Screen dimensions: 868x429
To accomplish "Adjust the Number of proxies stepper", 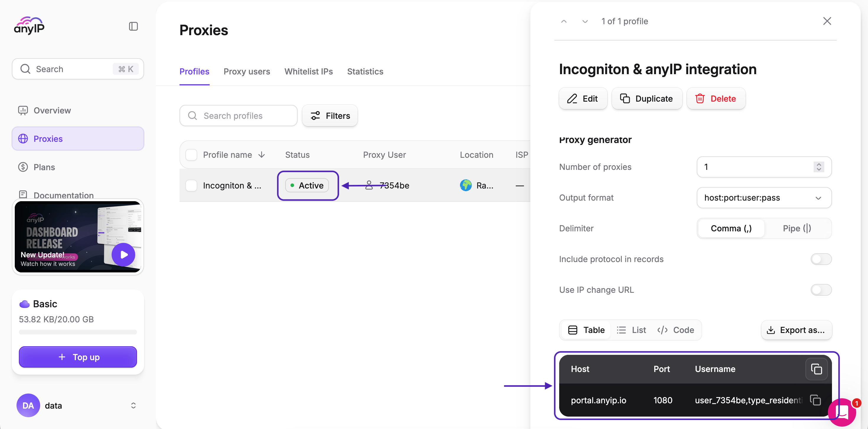I will pyautogui.click(x=819, y=167).
